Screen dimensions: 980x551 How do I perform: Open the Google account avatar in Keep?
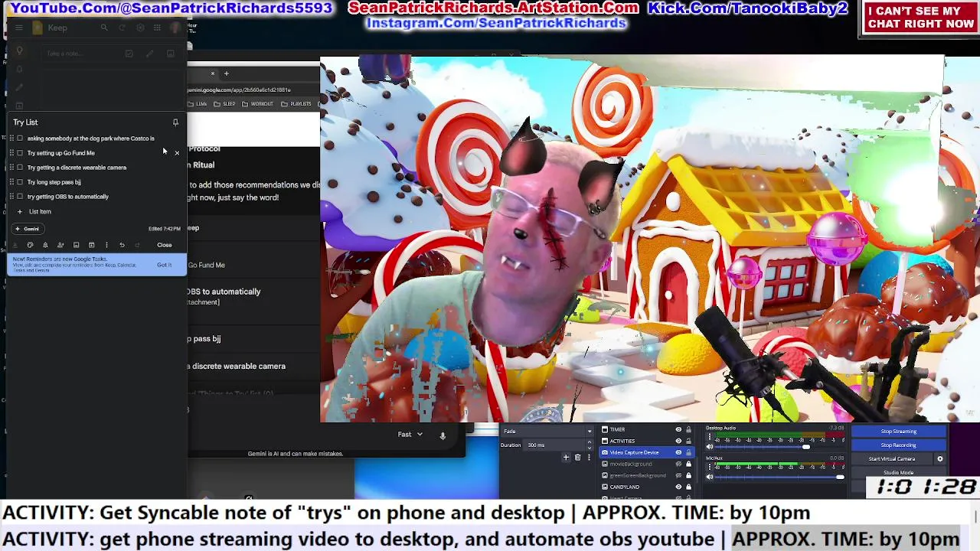(176, 28)
